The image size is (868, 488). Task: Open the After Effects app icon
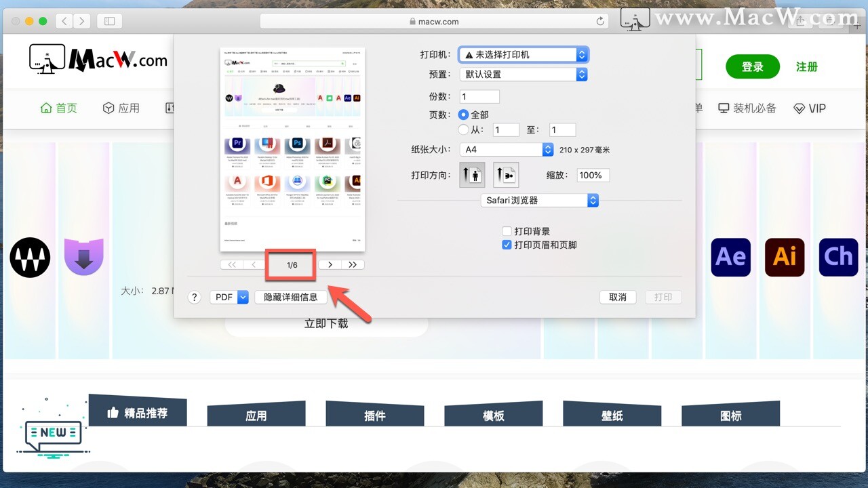pyautogui.click(x=730, y=258)
